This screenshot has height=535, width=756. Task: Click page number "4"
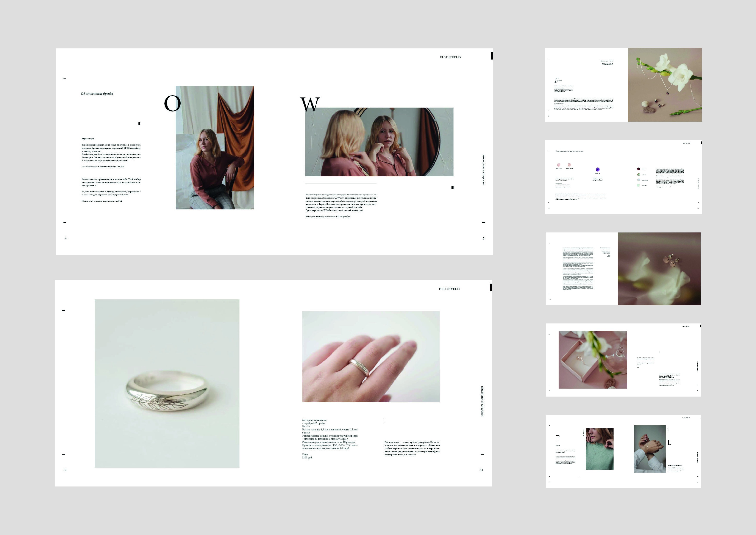[x=66, y=238]
